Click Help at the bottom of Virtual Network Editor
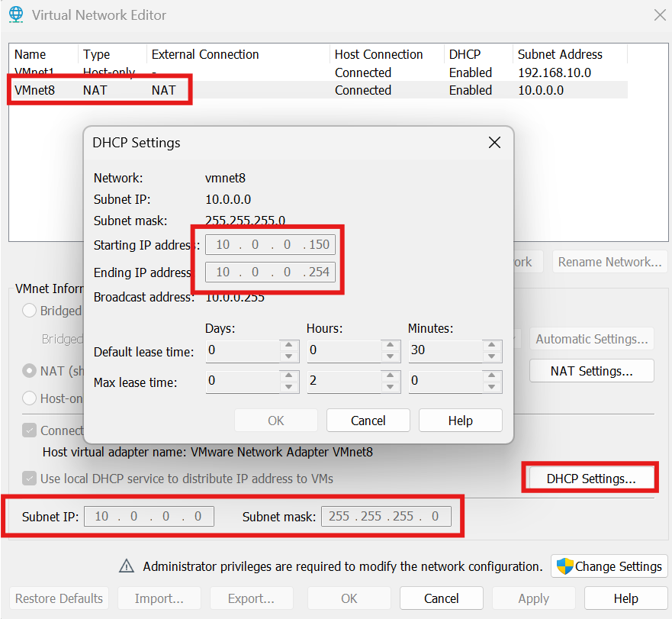The height and width of the screenshot is (619, 672). [625, 598]
